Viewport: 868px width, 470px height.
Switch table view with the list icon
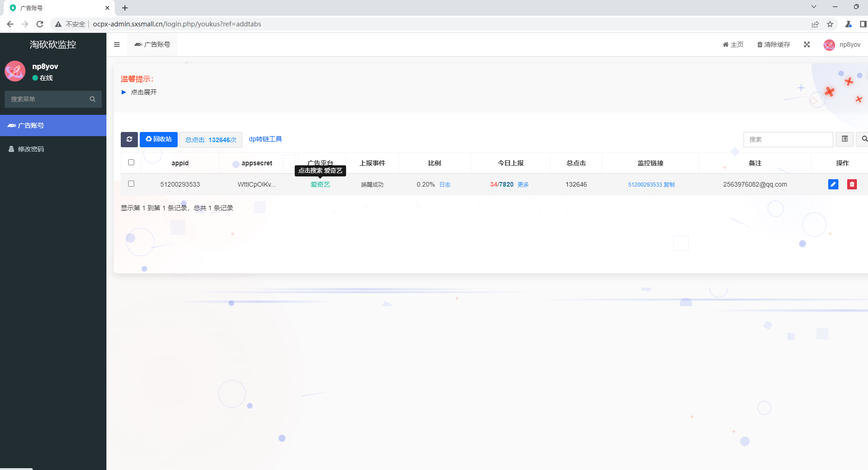(844, 139)
